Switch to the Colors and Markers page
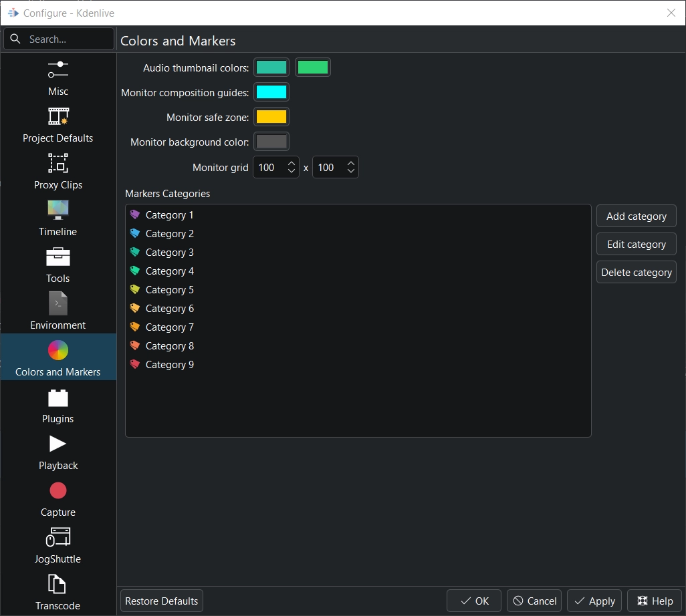 (58, 357)
